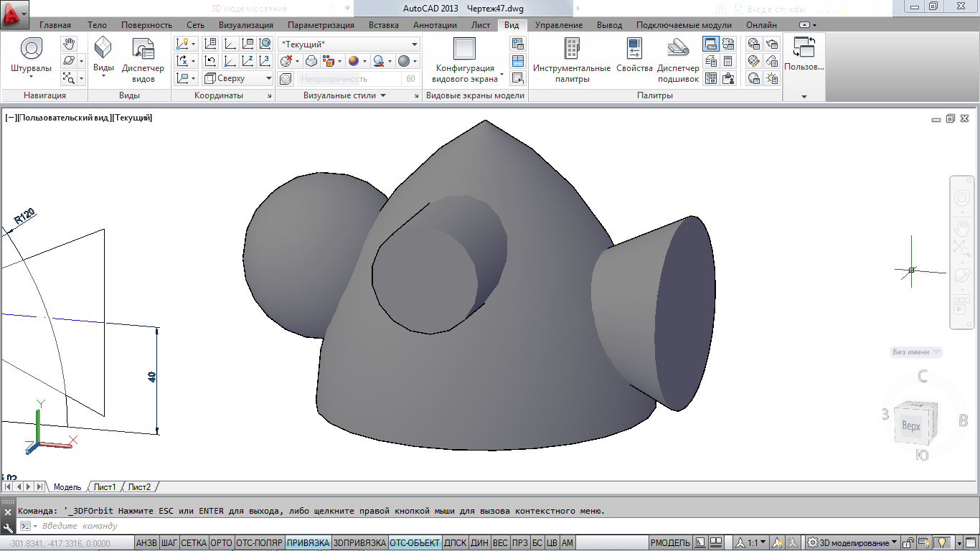
Task: Open the Штурвалы steering wheels tool
Action: (x=31, y=56)
